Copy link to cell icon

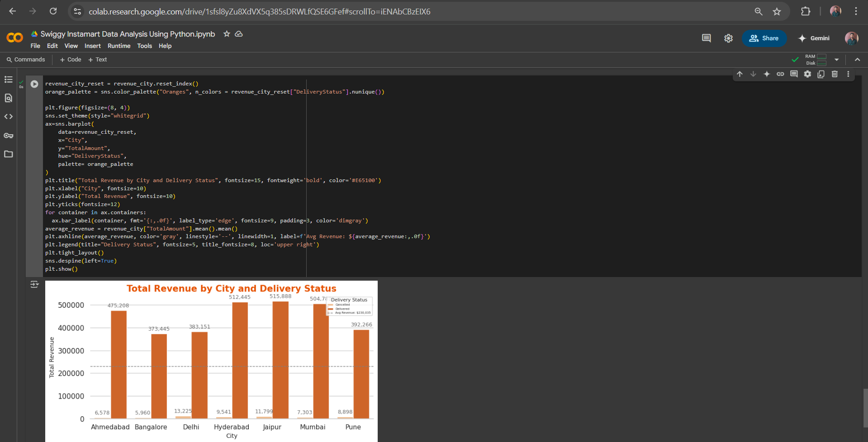point(780,74)
